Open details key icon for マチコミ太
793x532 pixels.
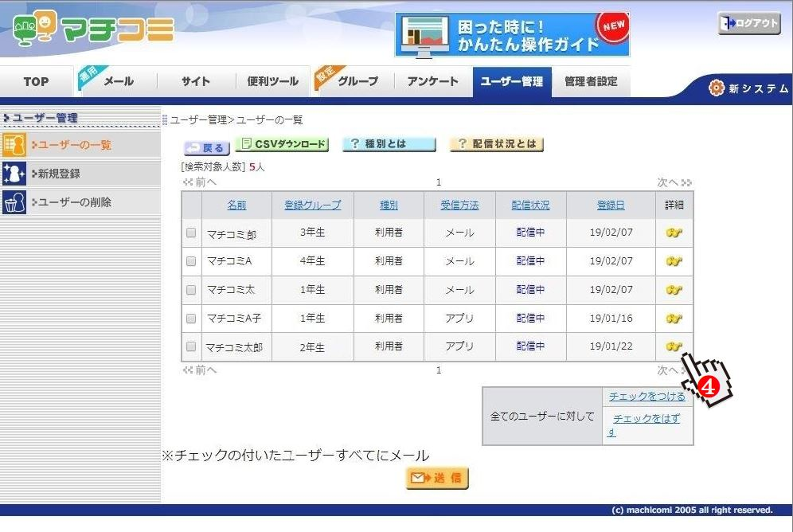674,290
